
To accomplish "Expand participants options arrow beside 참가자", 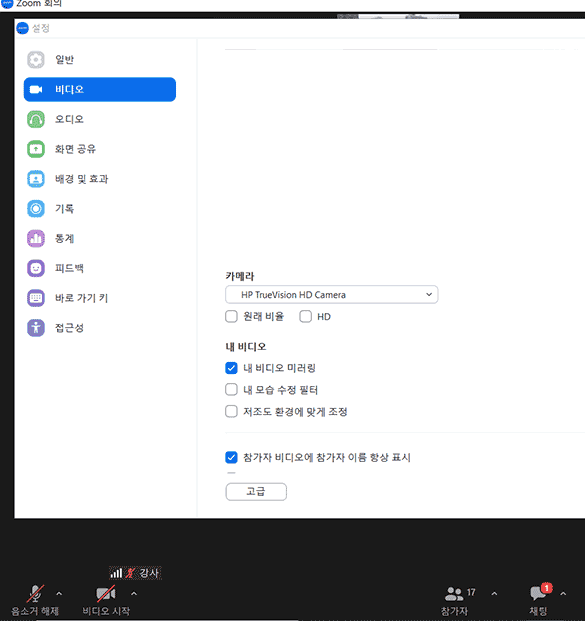I will (x=494, y=594).
